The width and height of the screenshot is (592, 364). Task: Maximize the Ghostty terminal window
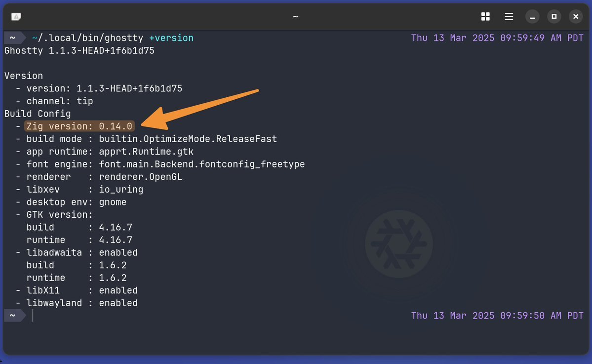(x=554, y=17)
